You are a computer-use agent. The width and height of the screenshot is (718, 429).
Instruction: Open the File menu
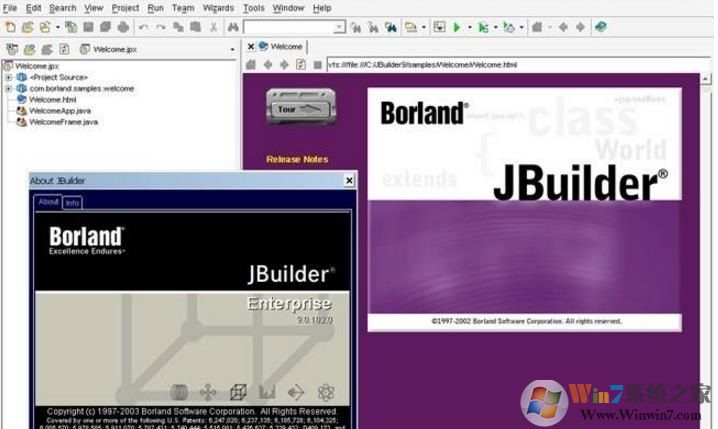[10, 8]
